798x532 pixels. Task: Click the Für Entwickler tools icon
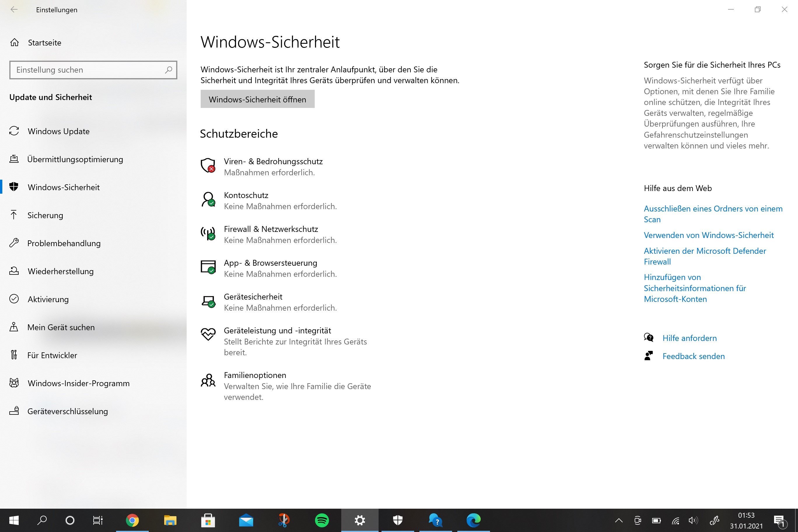point(14,355)
